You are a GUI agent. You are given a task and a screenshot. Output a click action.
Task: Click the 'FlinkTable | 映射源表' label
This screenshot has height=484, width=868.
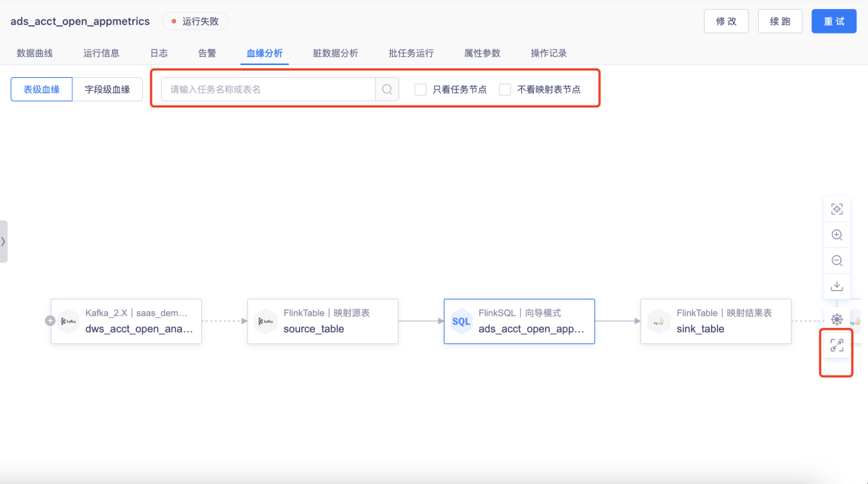327,313
